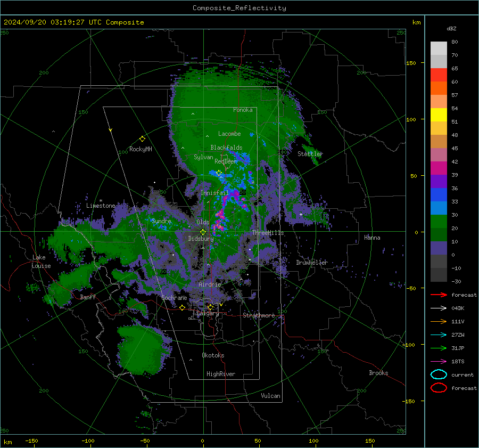479x448 pixels.
Task: Click the Innisfail city label
Action: point(214,193)
